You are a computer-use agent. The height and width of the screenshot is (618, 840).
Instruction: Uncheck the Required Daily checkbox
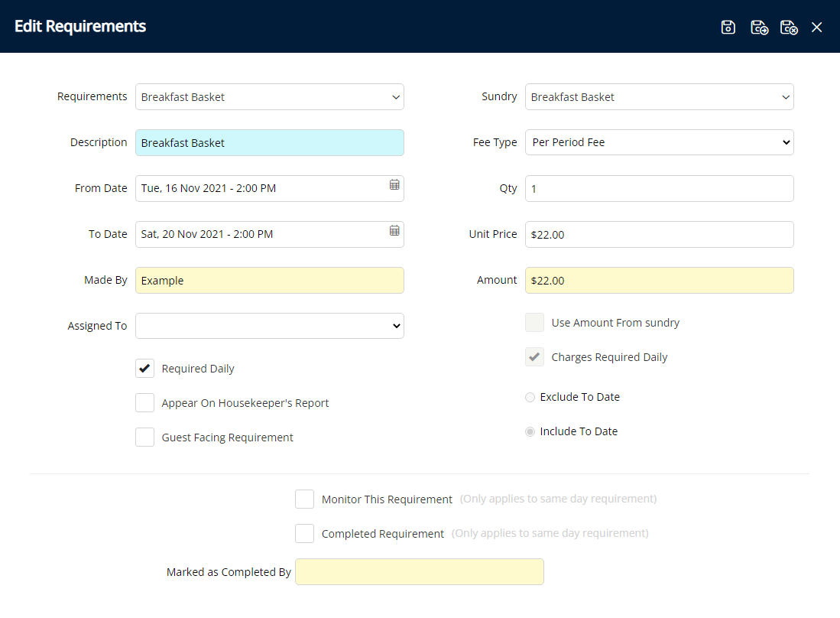(144, 369)
